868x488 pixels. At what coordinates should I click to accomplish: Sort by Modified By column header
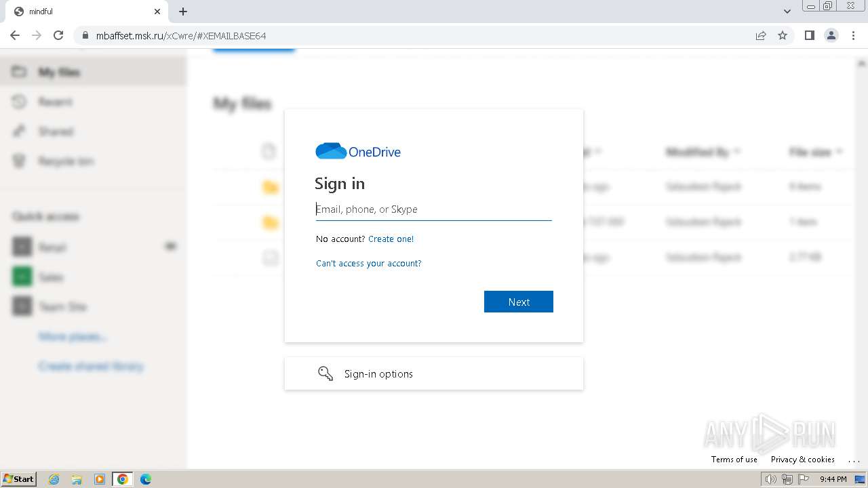703,152
